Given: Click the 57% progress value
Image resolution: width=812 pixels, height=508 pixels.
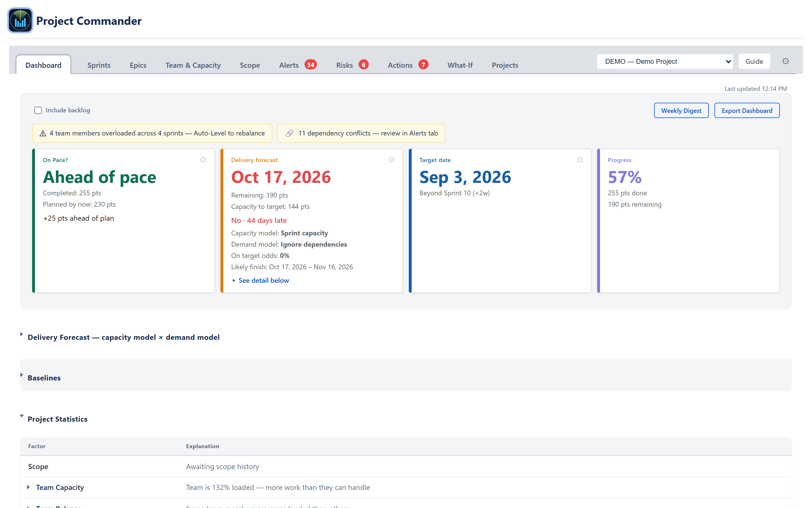Looking at the screenshot, I should tap(625, 177).
